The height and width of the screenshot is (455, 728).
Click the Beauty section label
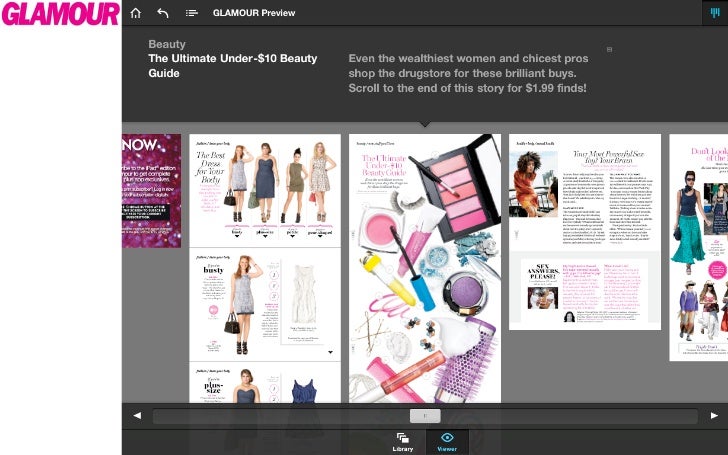(x=167, y=44)
